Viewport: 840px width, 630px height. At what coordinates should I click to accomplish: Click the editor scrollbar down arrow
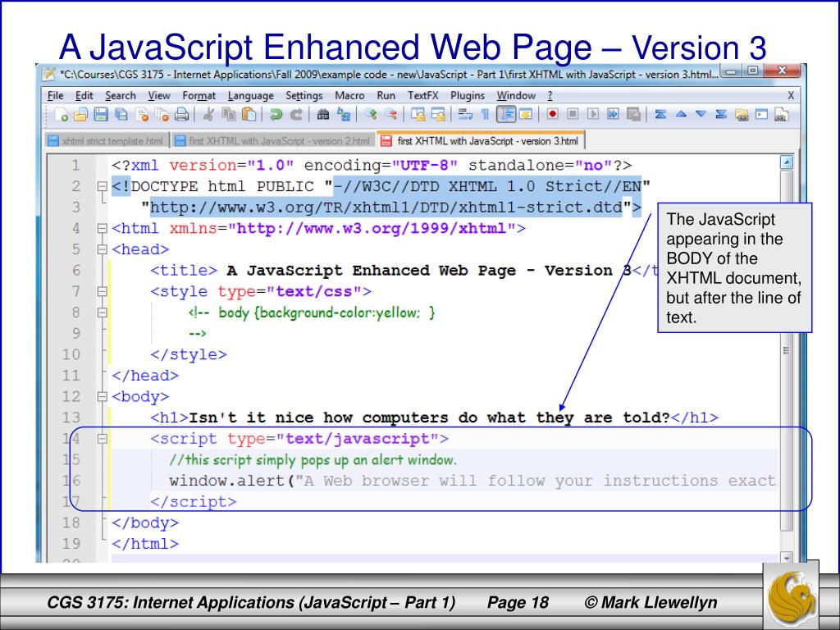click(x=786, y=558)
